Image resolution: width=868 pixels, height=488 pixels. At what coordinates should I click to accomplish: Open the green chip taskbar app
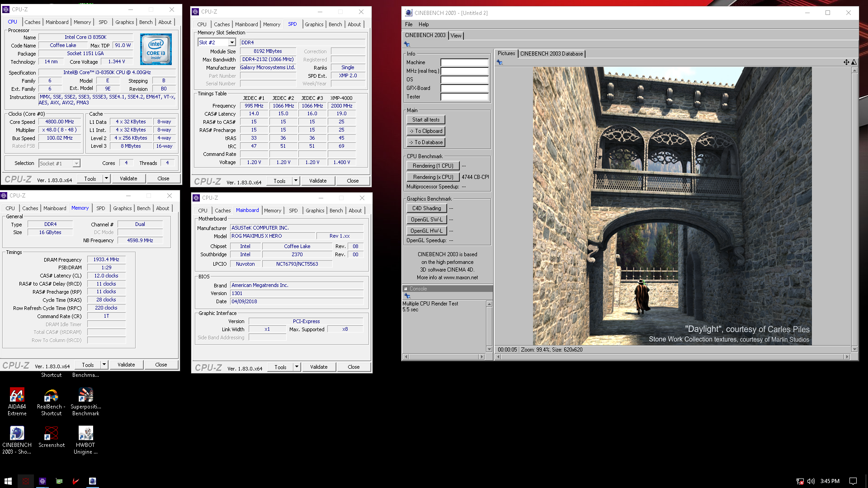click(x=59, y=481)
